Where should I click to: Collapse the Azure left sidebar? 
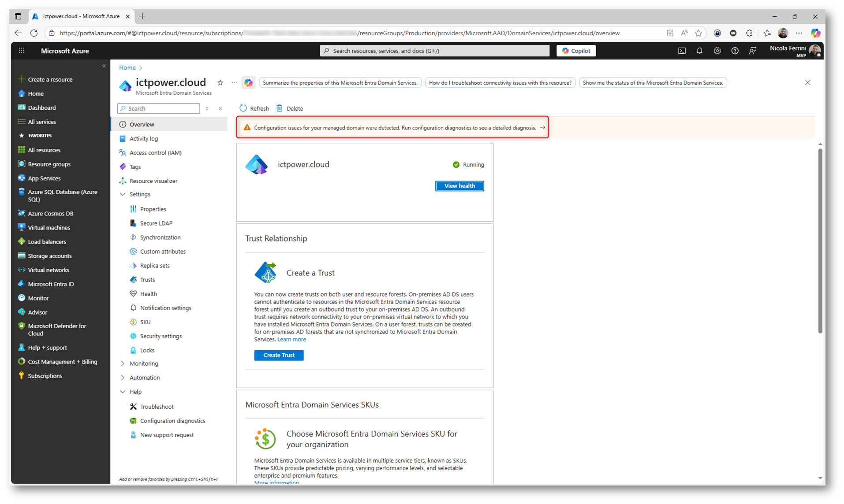coord(104,66)
